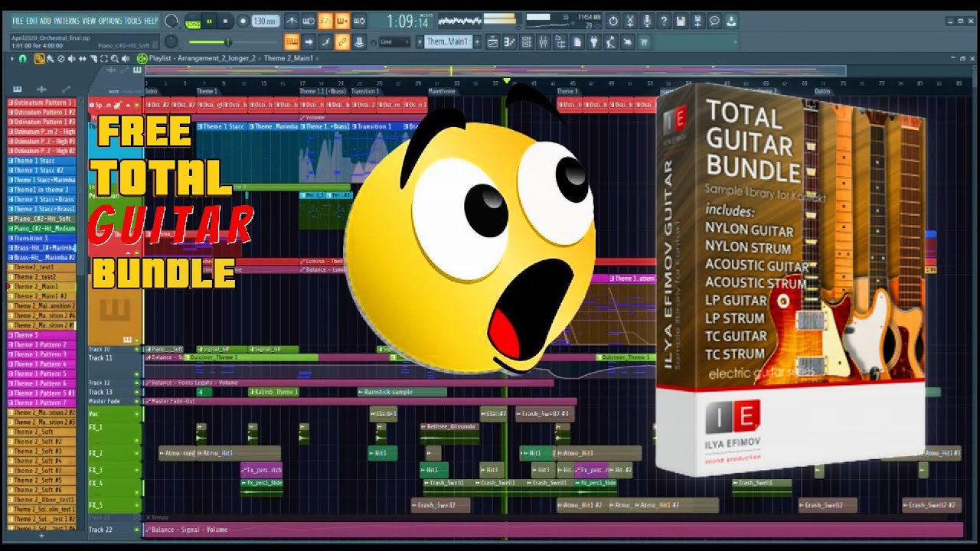The height and width of the screenshot is (551, 980).
Task: Select the Zoom magnifier tool in playlist
Action: pyautogui.click(x=114, y=58)
